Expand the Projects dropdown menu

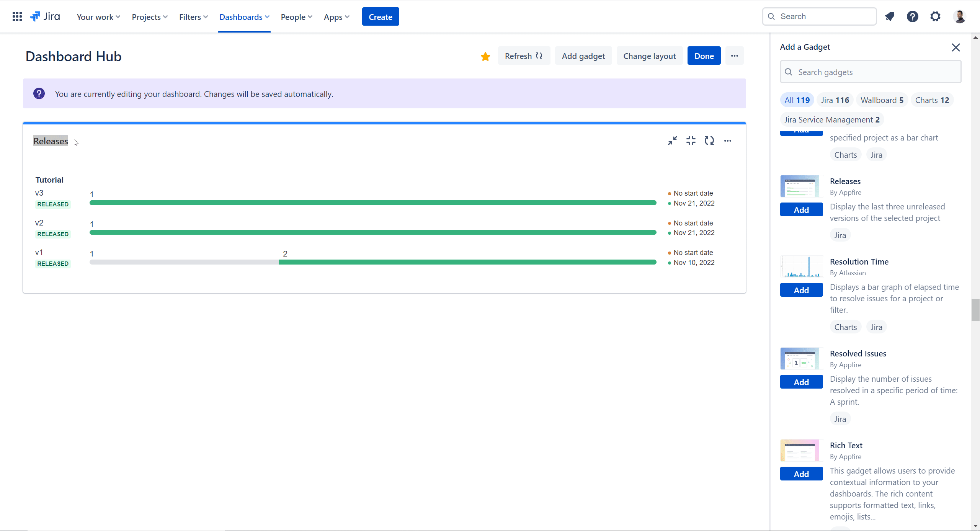[x=150, y=17]
